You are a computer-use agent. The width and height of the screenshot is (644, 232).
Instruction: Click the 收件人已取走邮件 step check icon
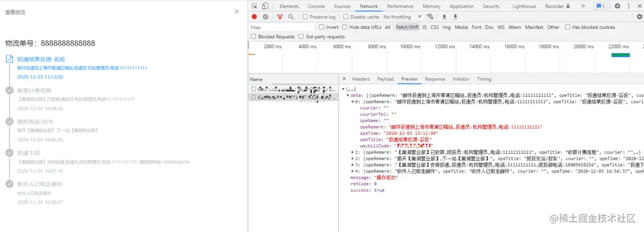tap(9, 184)
